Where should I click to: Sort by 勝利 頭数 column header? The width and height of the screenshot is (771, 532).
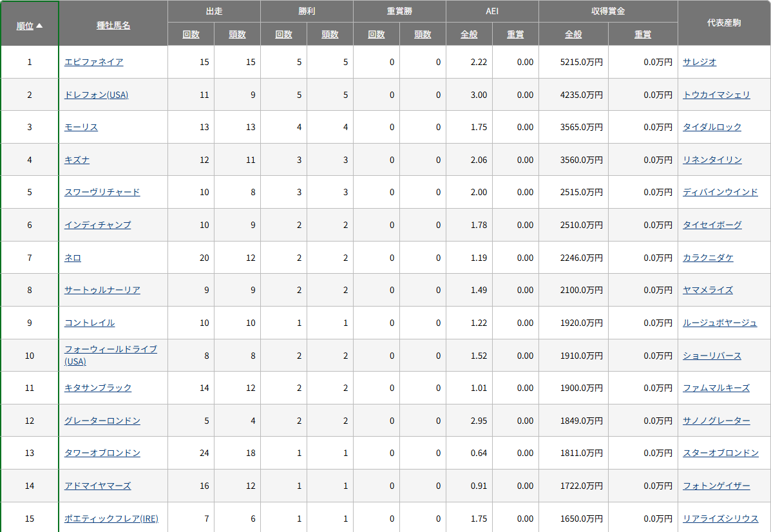pos(330,34)
